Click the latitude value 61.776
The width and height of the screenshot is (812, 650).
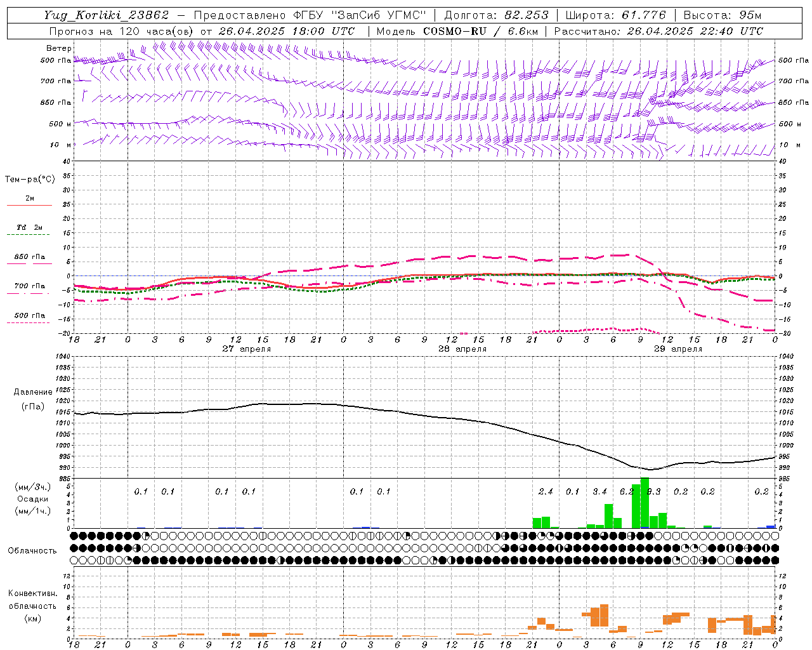(643, 15)
